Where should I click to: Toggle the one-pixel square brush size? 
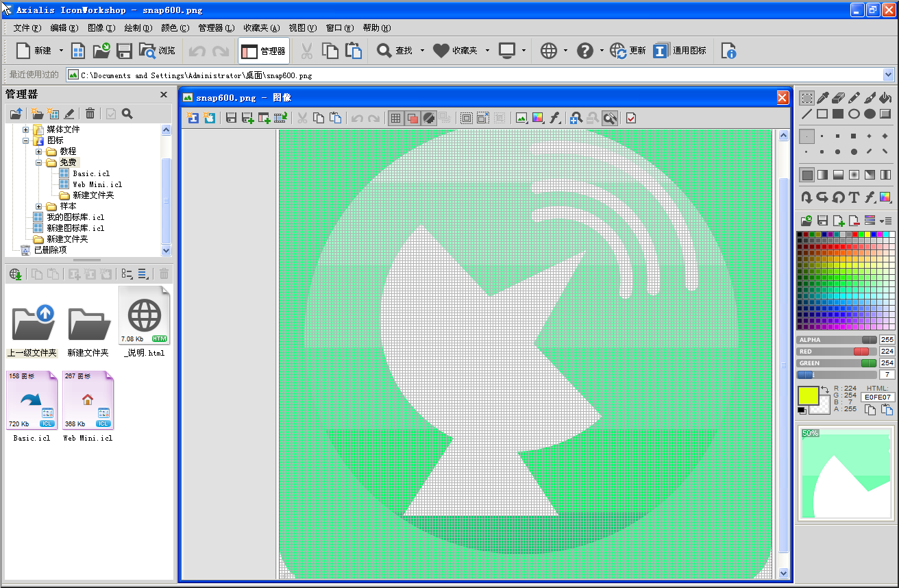(x=807, y=136)
